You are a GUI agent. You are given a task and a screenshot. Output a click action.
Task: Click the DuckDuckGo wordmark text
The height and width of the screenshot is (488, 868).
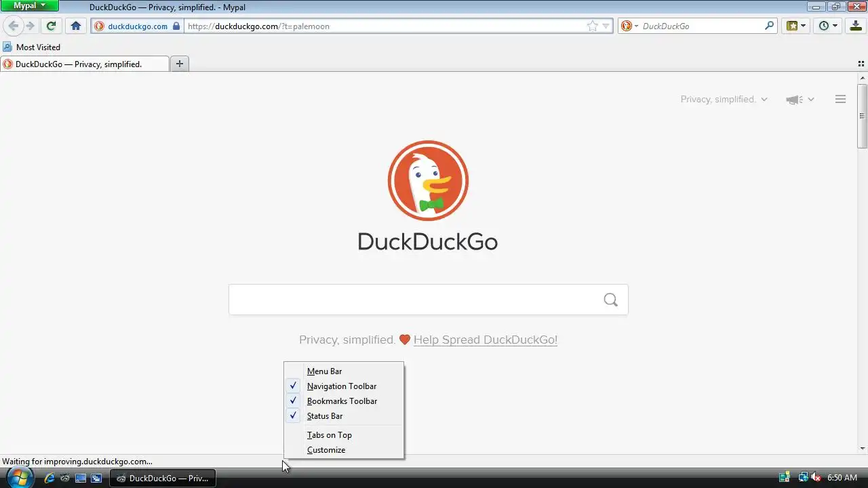tap(428, 241)
